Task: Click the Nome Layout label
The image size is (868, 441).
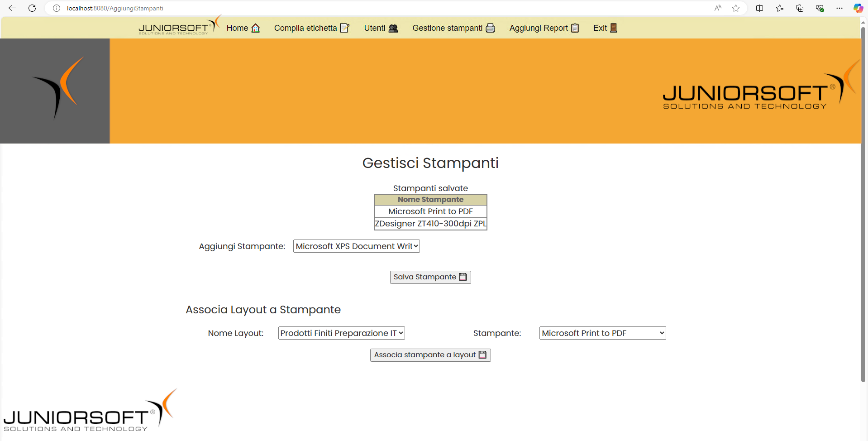Action: [236, 333]
